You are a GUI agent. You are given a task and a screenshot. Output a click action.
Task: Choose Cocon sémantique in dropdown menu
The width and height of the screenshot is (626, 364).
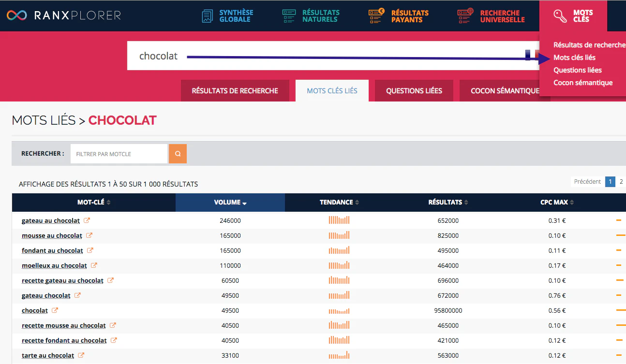(x=583, y=83)
